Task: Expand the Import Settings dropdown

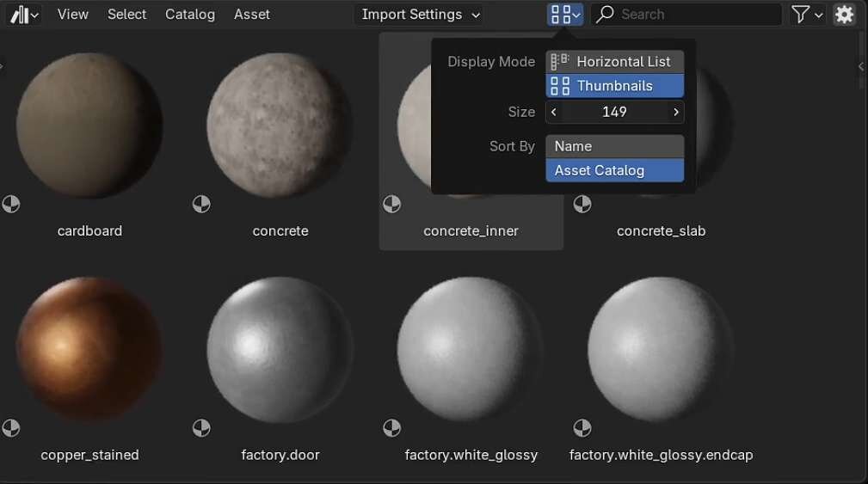Action: pyautogui.click(x=420, y=15)
